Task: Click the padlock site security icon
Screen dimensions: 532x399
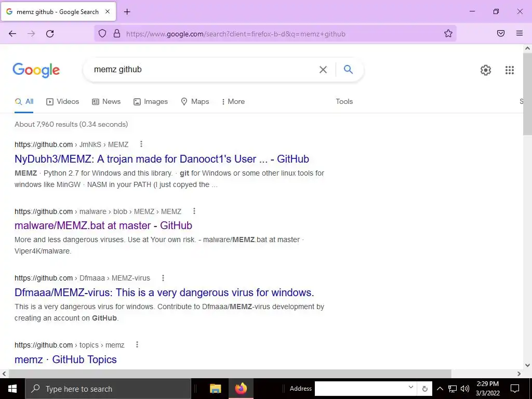Action: click(117, 34)
